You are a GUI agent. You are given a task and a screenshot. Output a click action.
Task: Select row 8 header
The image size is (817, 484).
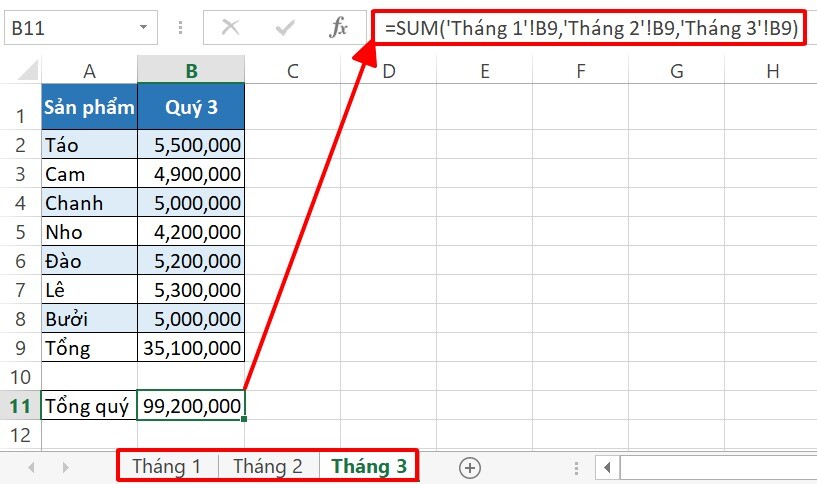[x=20, y=318]
